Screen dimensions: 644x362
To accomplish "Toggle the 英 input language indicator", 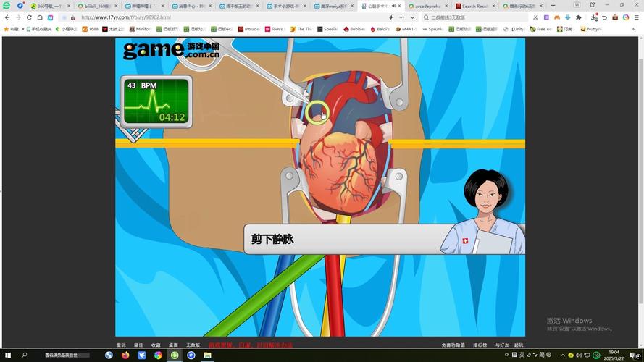I will point(522,355).
